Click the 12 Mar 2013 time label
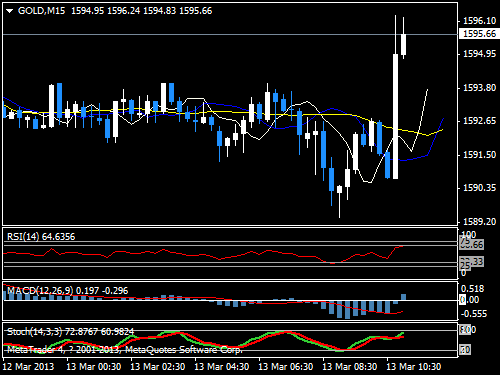 tap(28, 367)
